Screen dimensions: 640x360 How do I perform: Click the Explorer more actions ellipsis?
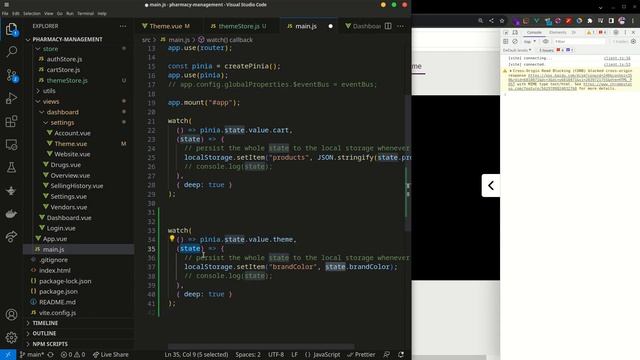coord(123,26)
